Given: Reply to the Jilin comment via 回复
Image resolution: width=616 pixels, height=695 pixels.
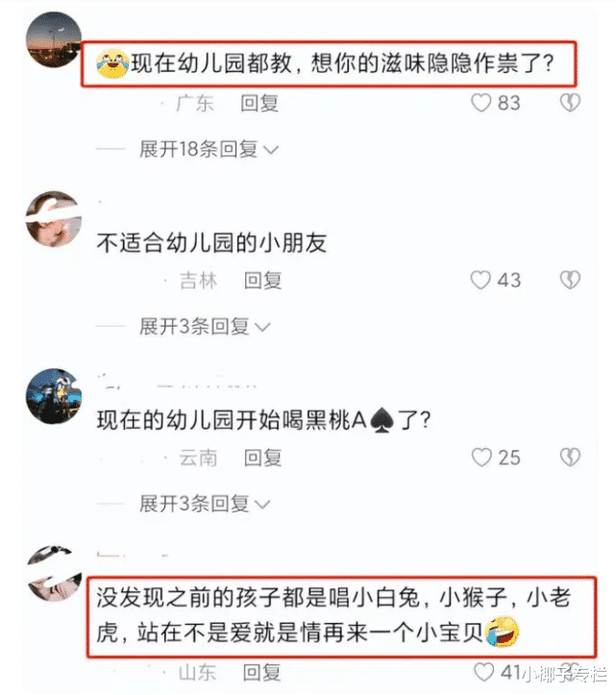Looking at the screenshot, I should (x=262, y=281).
